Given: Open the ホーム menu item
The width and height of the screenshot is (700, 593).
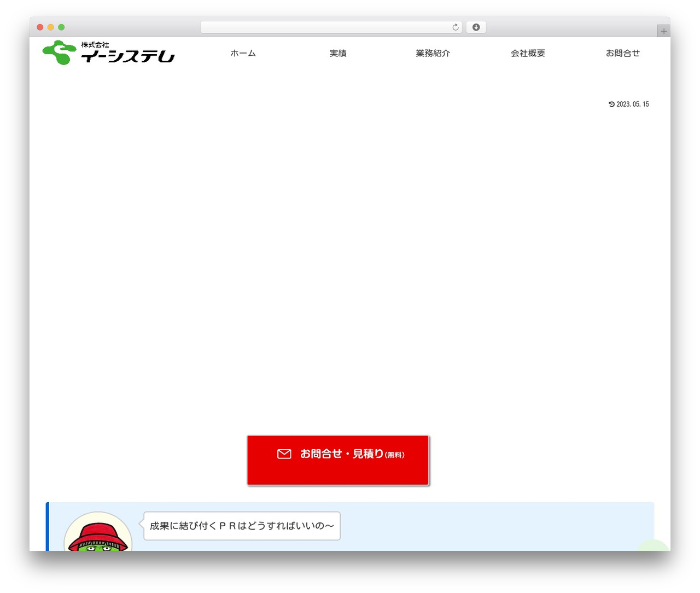Looking at the screenshot, I should (x=243, y=53).
